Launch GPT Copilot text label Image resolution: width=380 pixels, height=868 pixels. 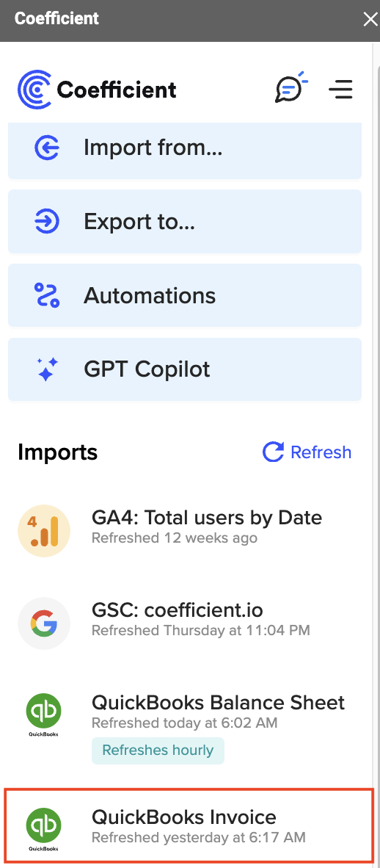(x=147, y=369)
